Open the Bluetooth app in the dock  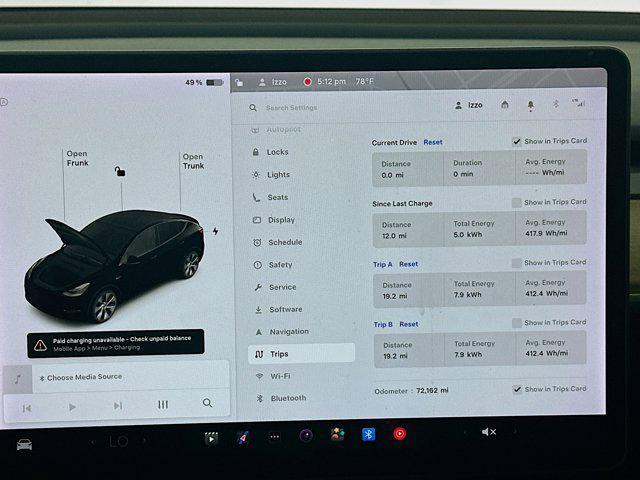tap(369, 434)
